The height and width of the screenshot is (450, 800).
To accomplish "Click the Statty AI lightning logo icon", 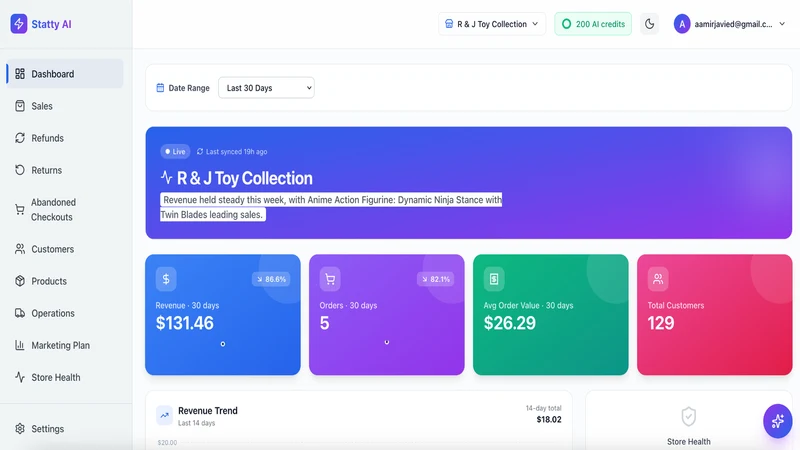I will coord(19,24).
